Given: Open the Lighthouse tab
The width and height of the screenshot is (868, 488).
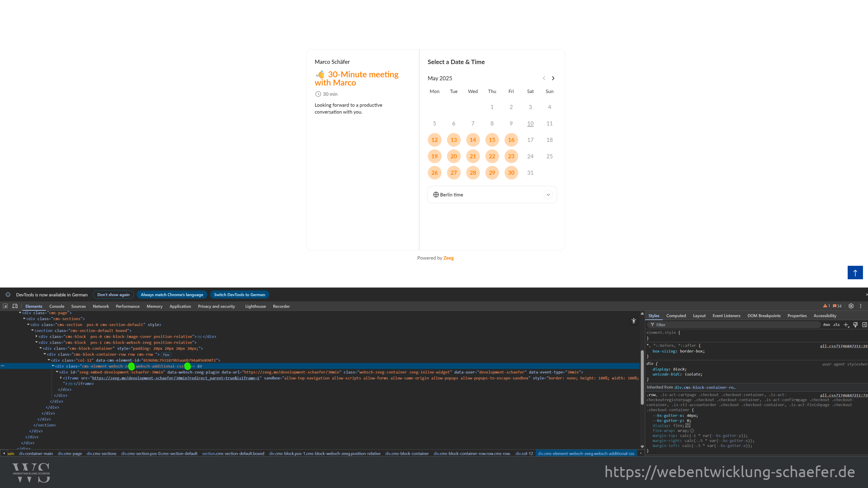Looking at the screenshot, I should coord(255,306).
